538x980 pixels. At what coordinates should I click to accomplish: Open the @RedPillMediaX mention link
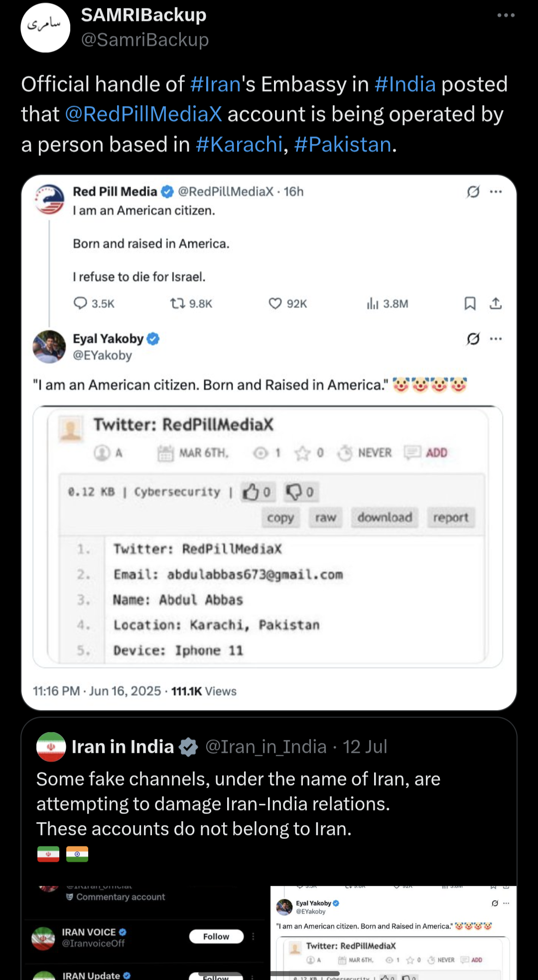143,114
